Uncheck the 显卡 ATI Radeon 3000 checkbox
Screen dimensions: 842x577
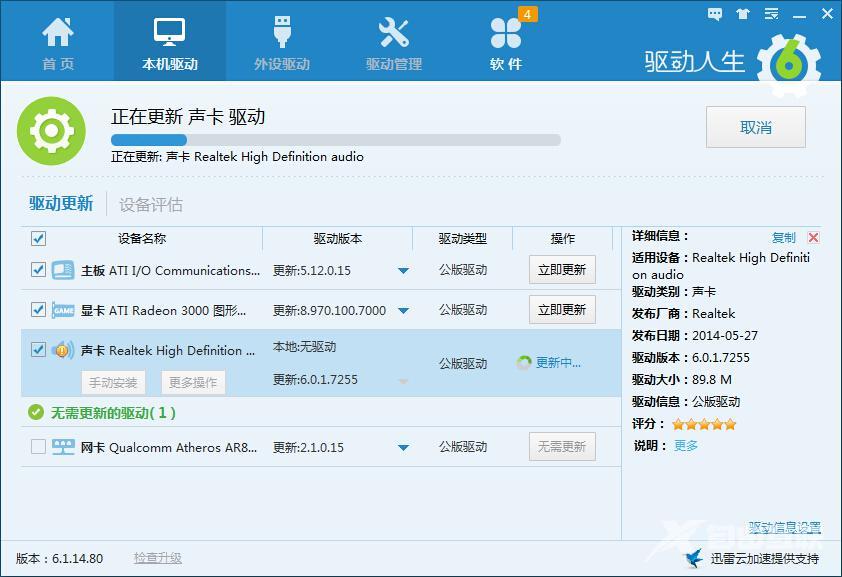point(38,310)
